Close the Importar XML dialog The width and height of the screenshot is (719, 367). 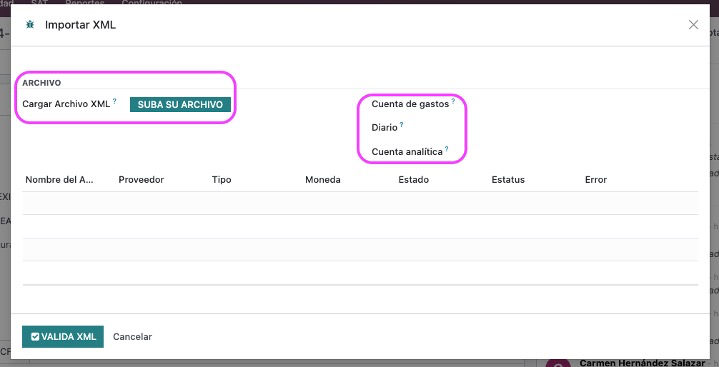point(693,25)
